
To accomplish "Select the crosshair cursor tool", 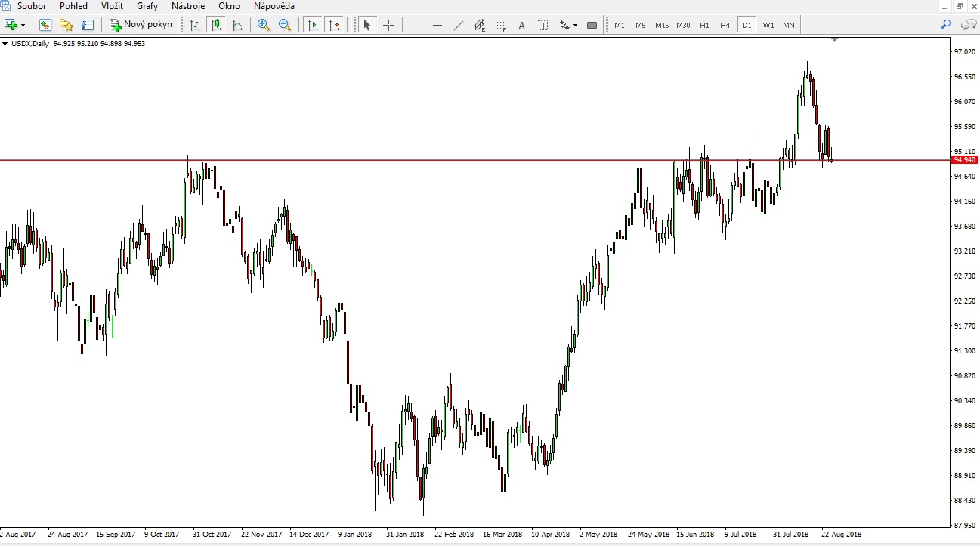I will [x=389, y=25].
